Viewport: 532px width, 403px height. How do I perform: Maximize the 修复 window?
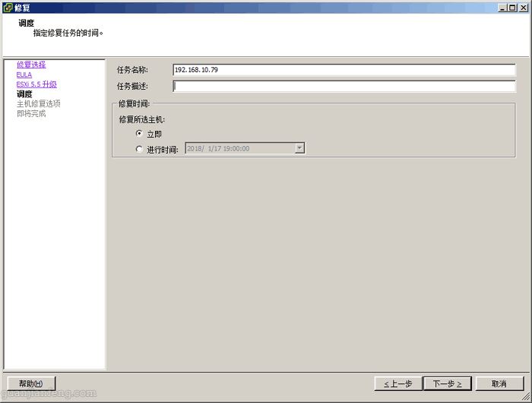(x=513, y=8)
